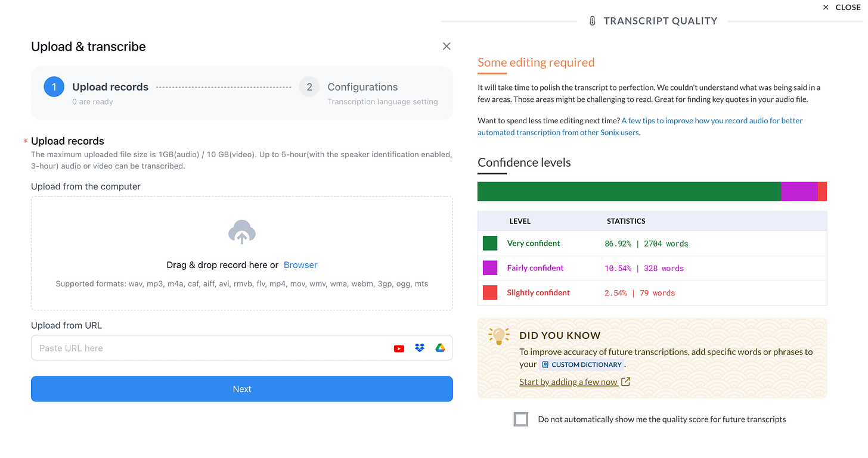Click the microphone icon beside Transcript Quality
This screenshot has width=868, height=458.
[592, 20]
